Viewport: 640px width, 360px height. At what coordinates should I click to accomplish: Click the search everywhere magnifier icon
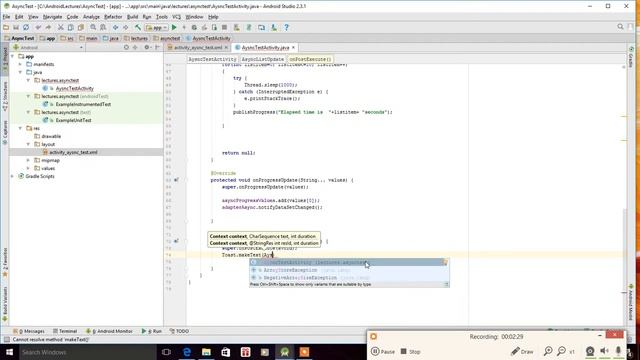(620, 27)
